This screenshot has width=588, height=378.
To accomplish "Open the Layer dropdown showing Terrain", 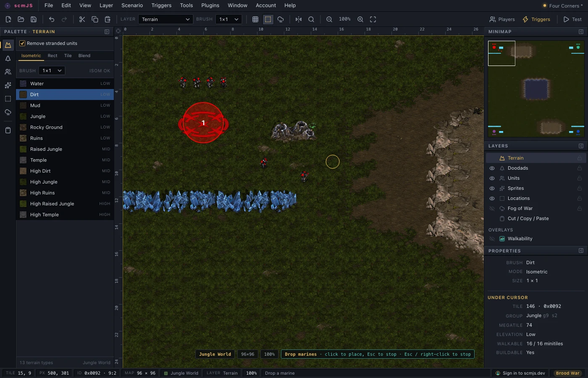I will 165,19.
